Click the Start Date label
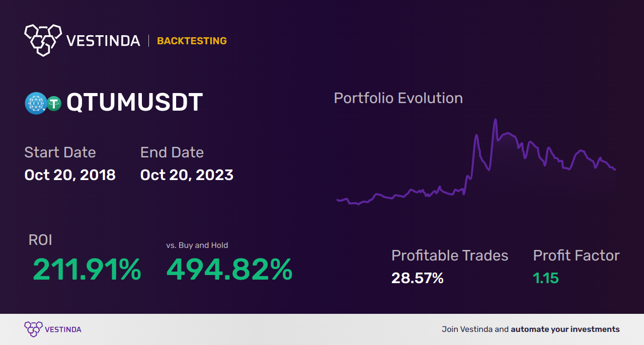This screenshot has width=644, height=345. 60,152
